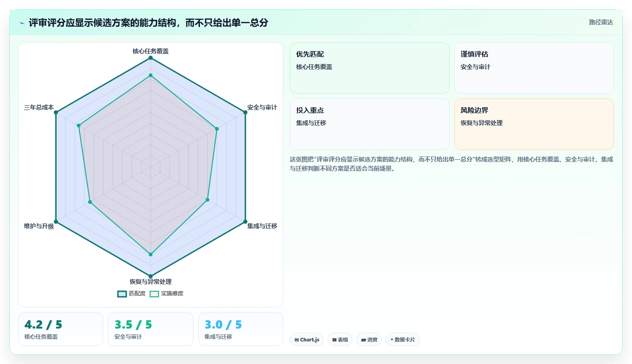Viewport: 632px width, 364px height.
Task: Click the 安全与审计 radar axis label
Action: point(262,107)
